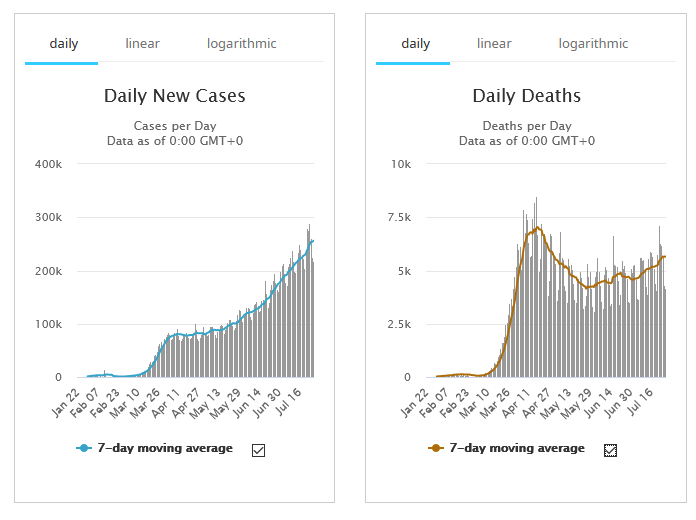Click the Cases per Day subtitle

(175, 126)
